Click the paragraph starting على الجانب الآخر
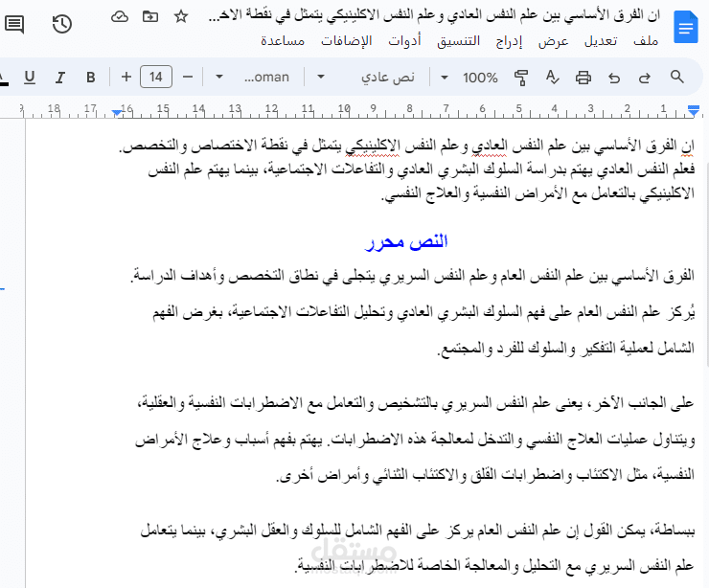The image size is (709, 588). pos(415,439)
